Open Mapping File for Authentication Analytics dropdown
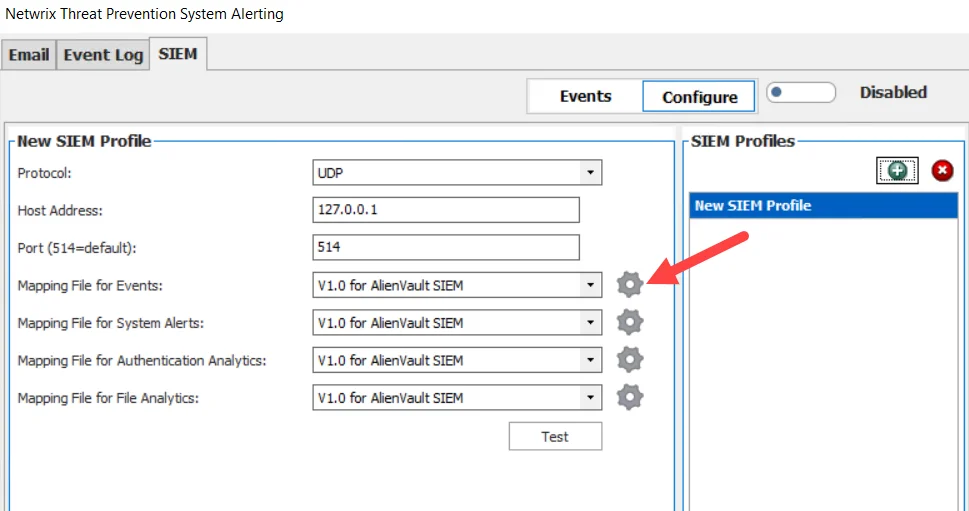Screen dimensions: 969x511 pos(590,360)
